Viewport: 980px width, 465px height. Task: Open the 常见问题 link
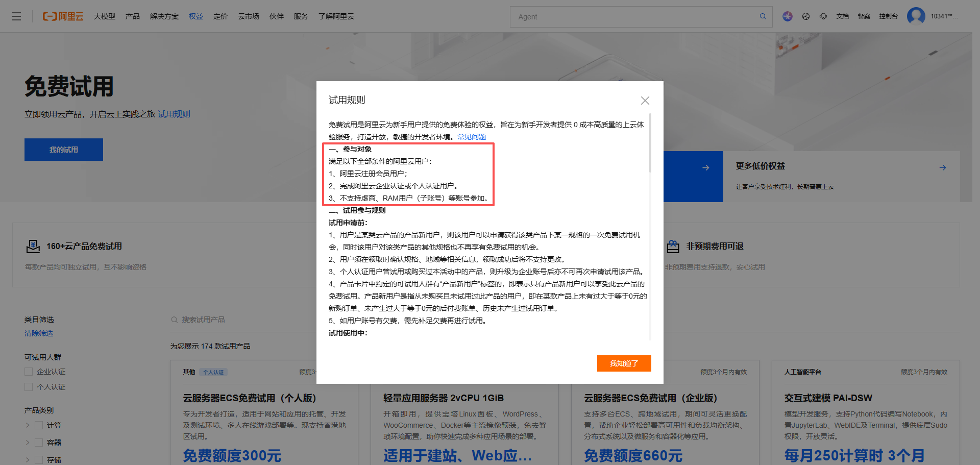472,137
